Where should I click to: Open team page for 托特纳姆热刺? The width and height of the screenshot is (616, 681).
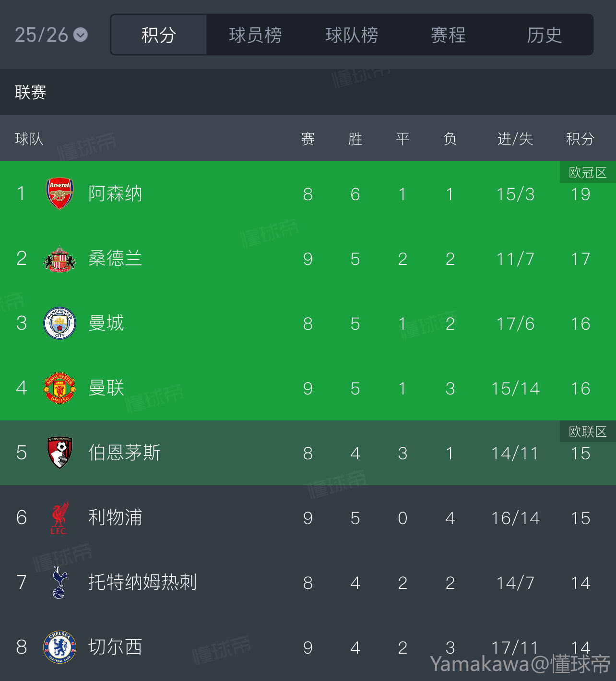[142, 582]
